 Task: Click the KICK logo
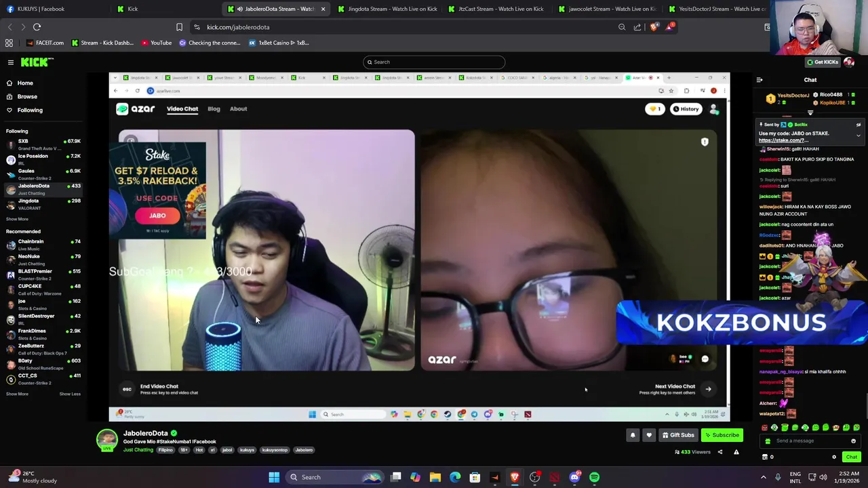point(37,62)
